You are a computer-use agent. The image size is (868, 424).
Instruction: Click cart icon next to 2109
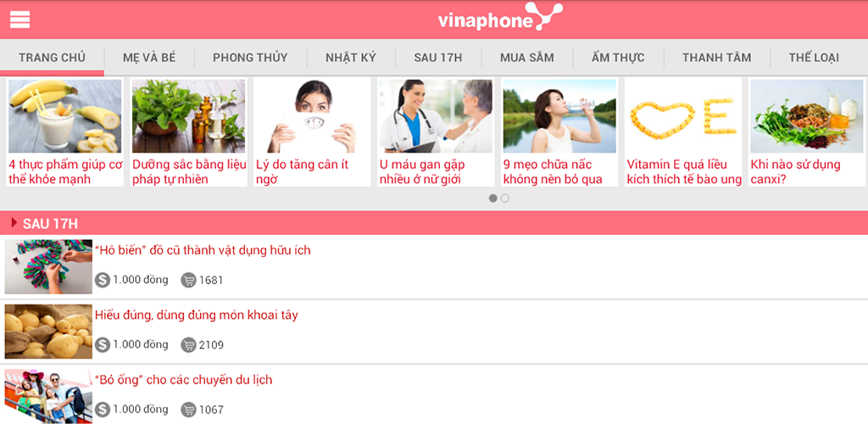189,345
